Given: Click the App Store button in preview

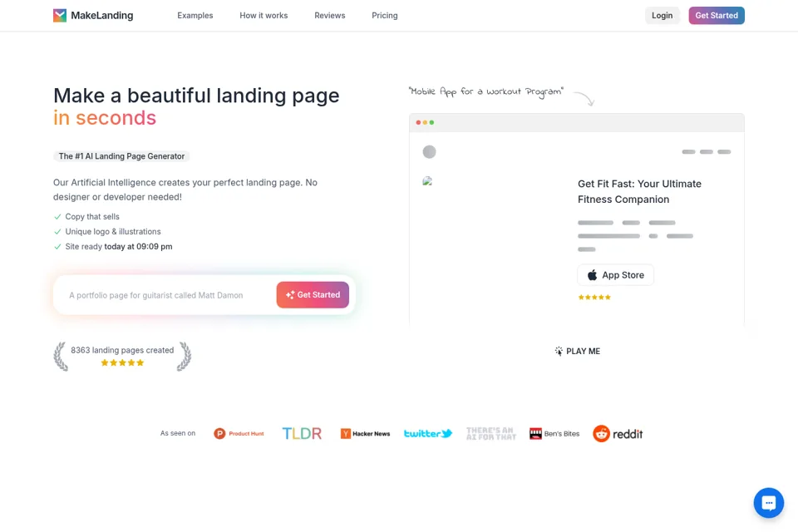Looking at the screenshot, I should (615, 275).
